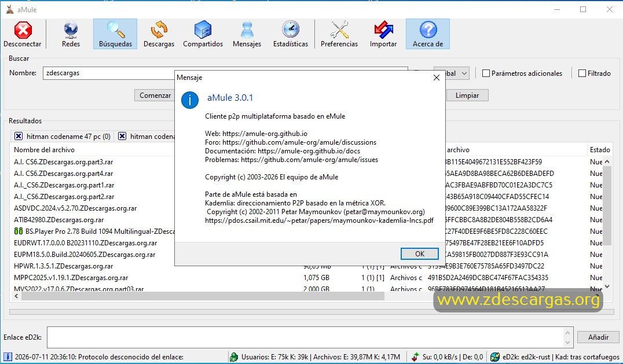Select A.I. CS6.ZDescargas.org.part3.rar row
The image size is (623, 364).
(64, 162)
